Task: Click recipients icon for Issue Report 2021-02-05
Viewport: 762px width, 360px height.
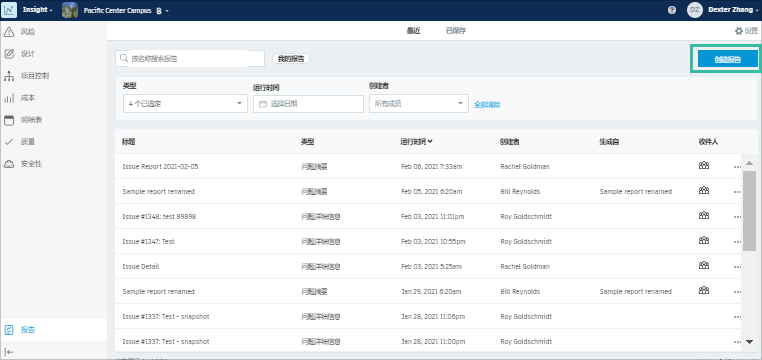Action: point(704,166)
